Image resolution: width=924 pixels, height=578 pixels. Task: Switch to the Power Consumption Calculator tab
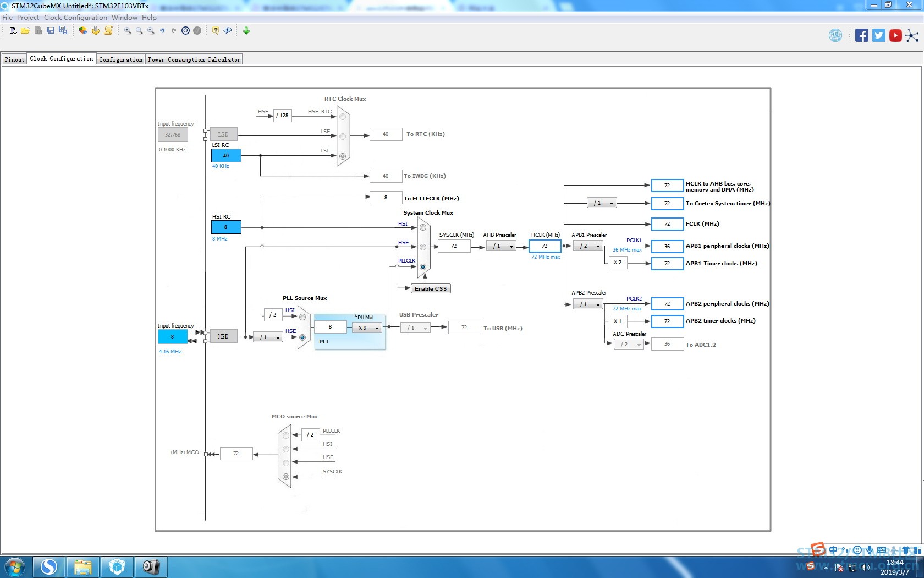coord(194,59)
